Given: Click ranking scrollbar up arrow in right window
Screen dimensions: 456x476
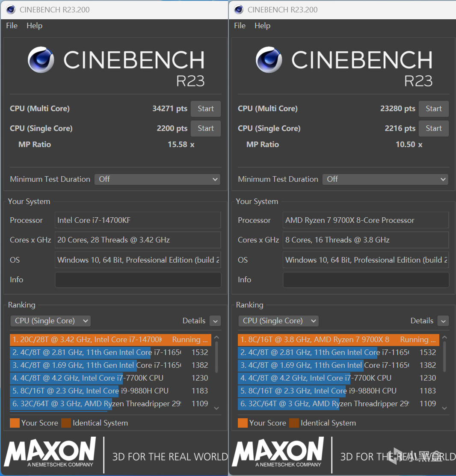Looking at the screenshot, I should tap(444, 337).
